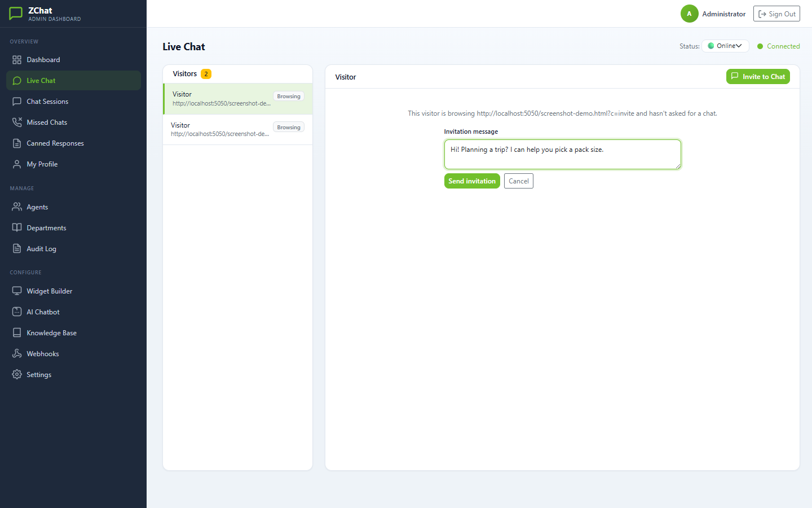
Task: Click the ZChat logo icon
Action: click(x=16, y=14)
